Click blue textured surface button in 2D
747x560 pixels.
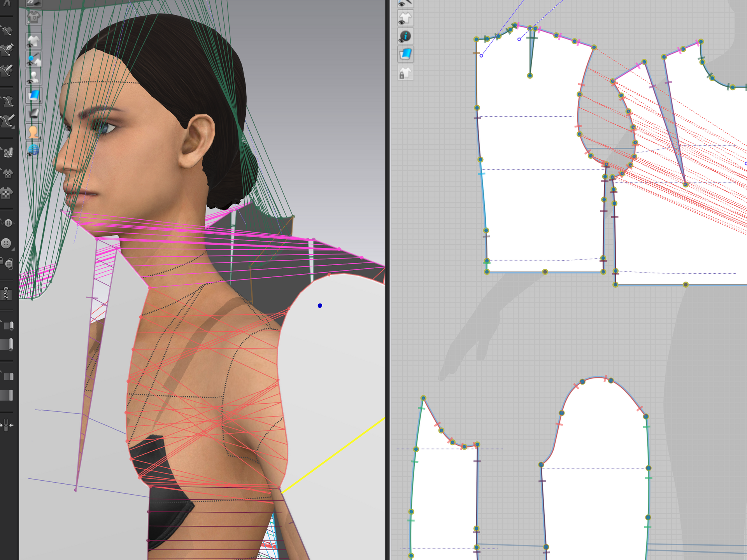(405, 54)
